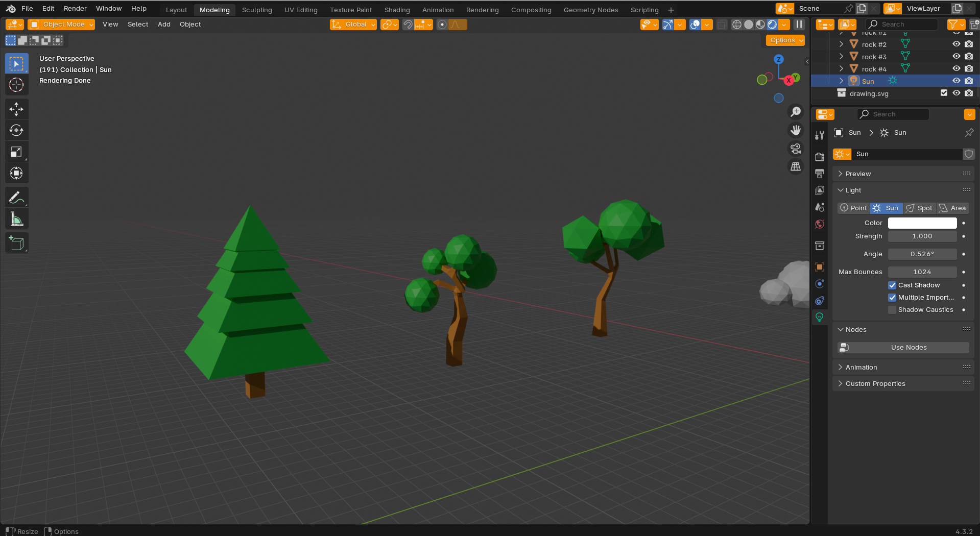Open the File menu

pos(27,9)
